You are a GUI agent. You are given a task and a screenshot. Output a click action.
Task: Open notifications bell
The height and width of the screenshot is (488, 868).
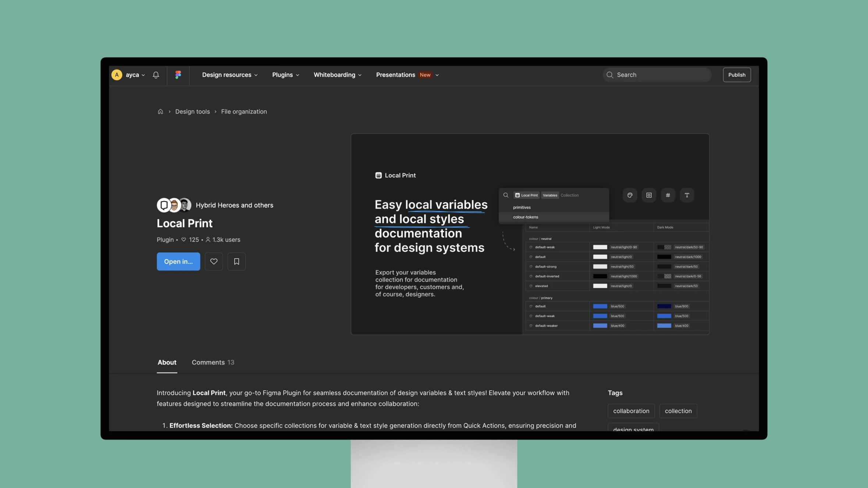[x=156, y=75]
